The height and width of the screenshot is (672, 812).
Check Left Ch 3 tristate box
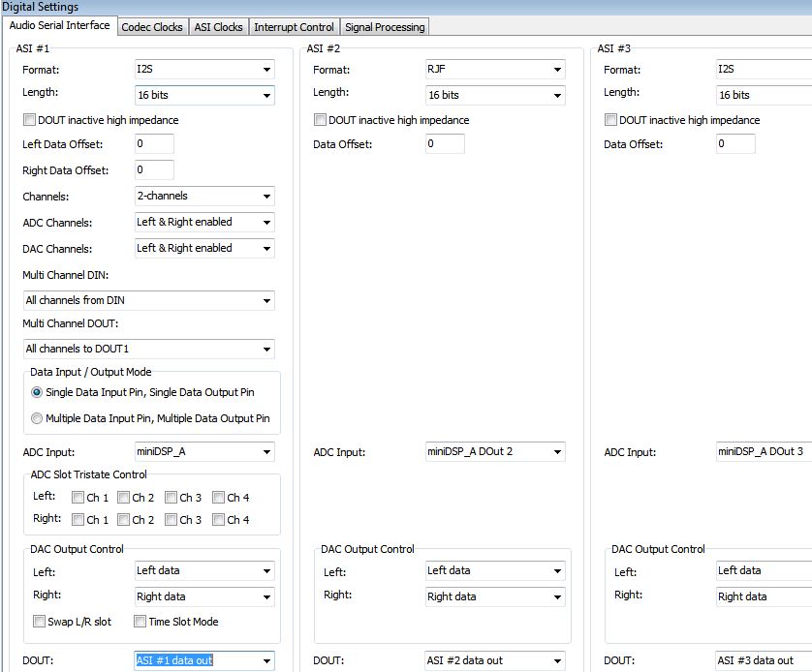[171, 497]
